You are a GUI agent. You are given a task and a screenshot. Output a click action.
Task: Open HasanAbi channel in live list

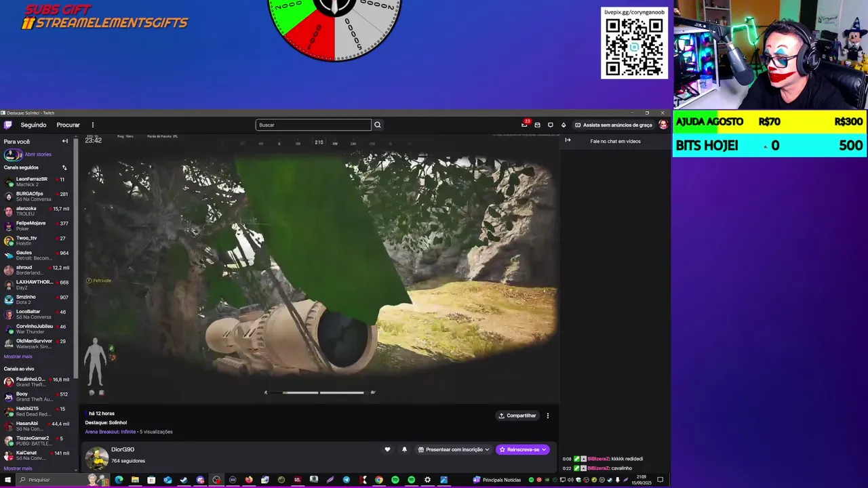38,426
